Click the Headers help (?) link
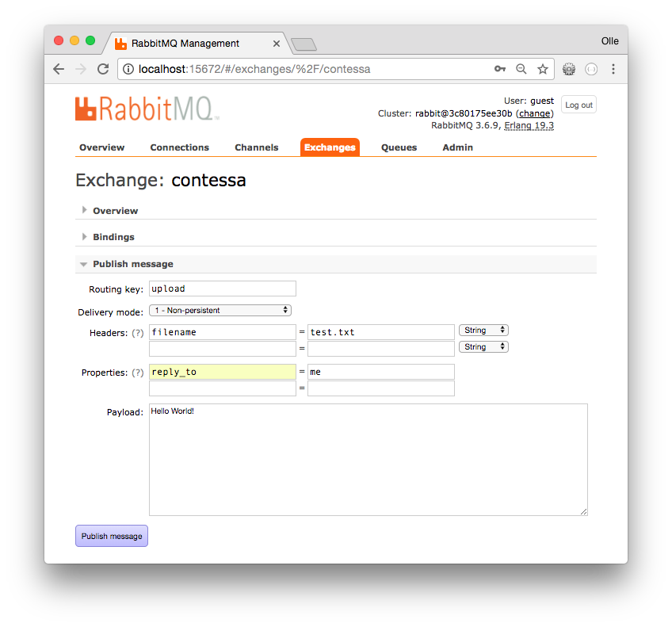The image size is (672, 627). tap(138, 333)
